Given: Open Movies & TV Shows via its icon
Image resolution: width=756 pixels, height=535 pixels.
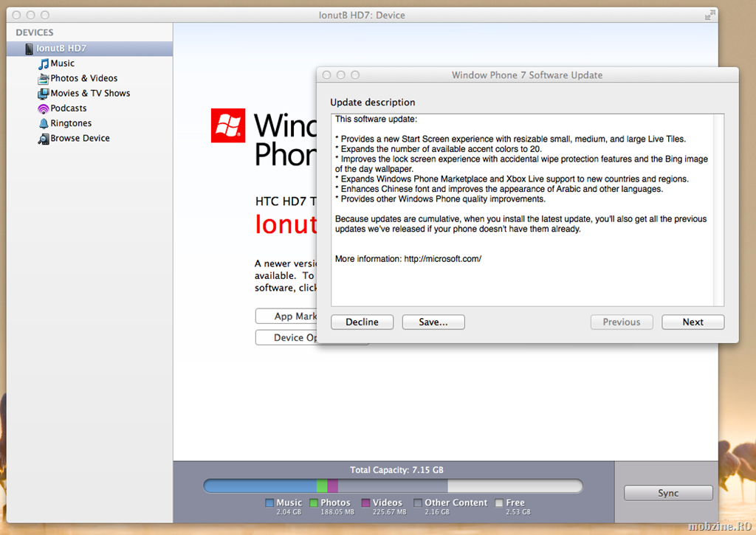Looking at the screenshot, I should coord(44,94).
